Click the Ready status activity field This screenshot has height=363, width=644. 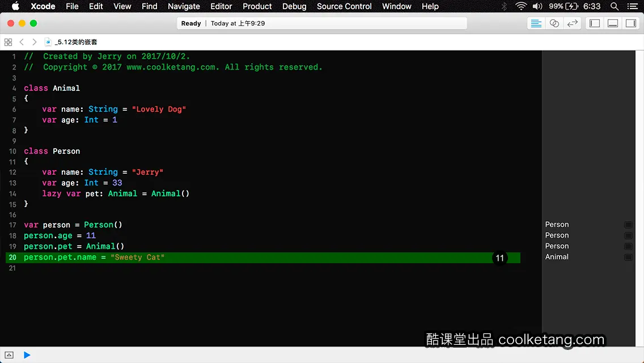[321, 23]
